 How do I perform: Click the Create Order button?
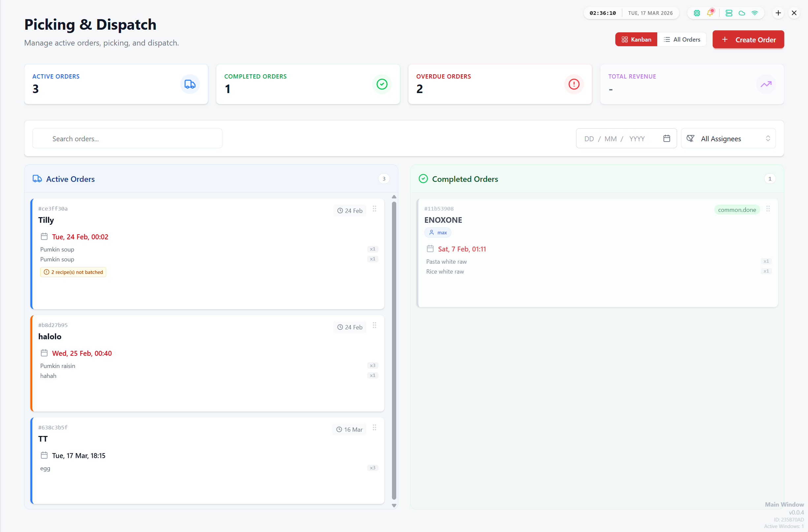click(748, 39)
